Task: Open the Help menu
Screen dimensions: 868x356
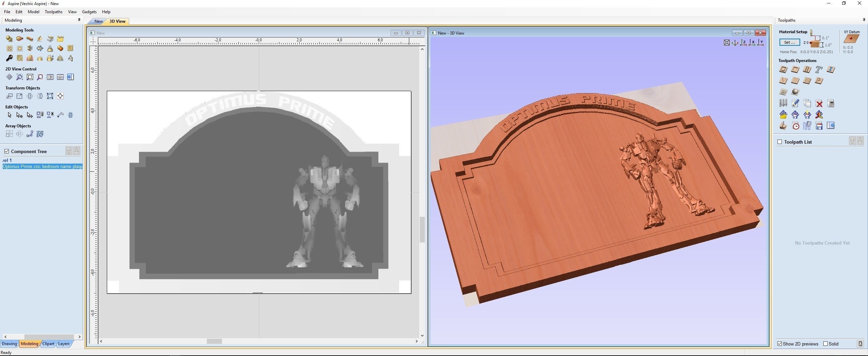Action: point(106,12)
